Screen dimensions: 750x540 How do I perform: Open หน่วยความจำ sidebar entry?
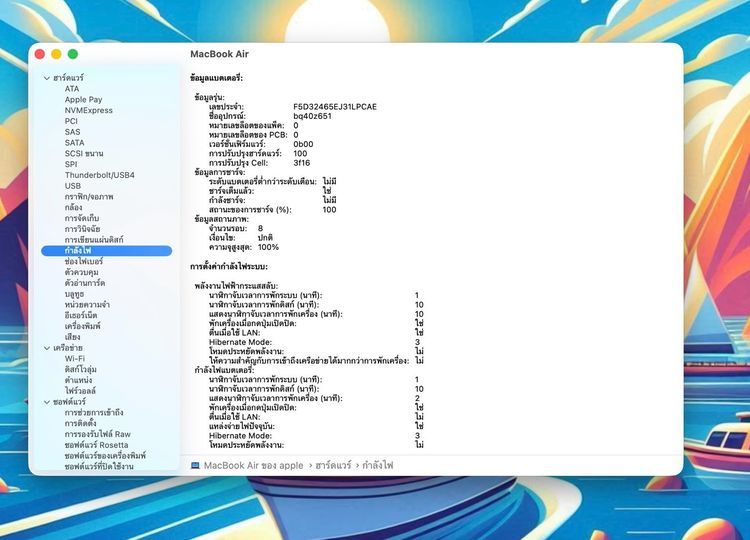[x=87, y=305]
